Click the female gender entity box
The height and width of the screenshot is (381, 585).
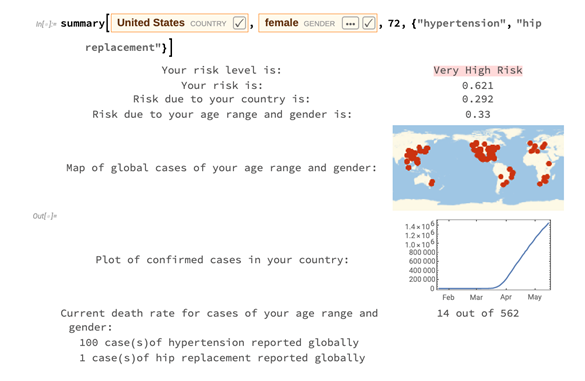(x=318, y=23)
